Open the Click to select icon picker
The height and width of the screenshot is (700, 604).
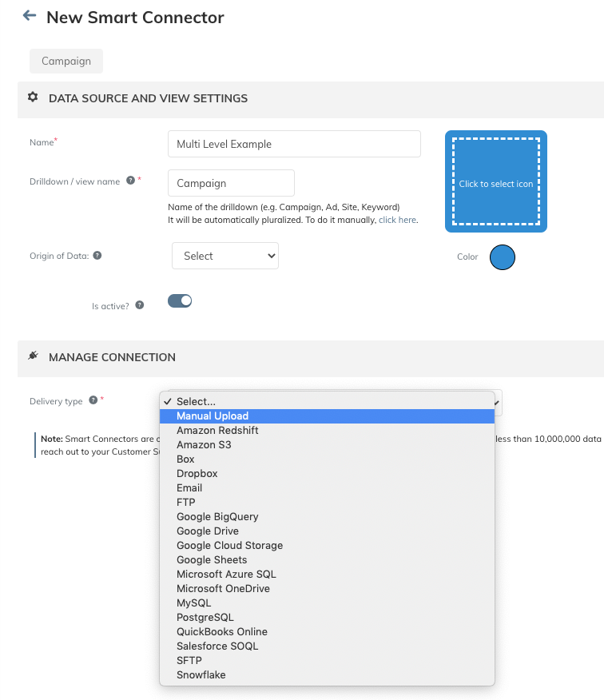pyautogui.click(x=496, y=181)
